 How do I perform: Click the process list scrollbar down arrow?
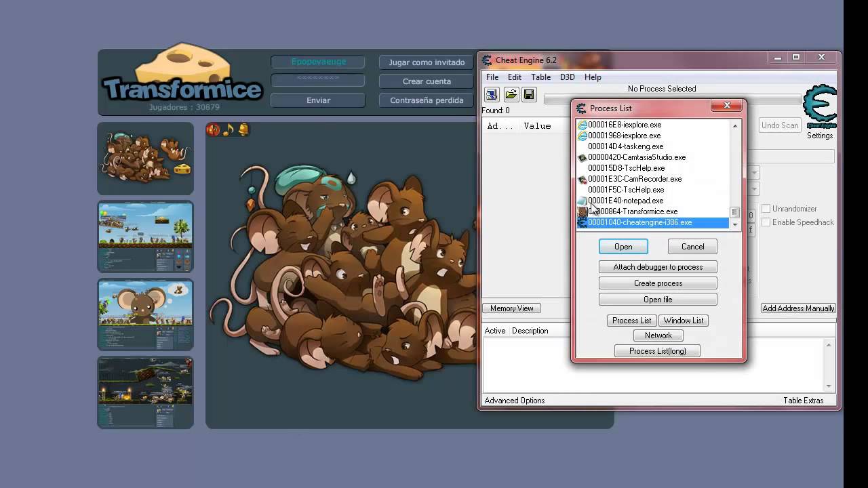coord(734,224)
